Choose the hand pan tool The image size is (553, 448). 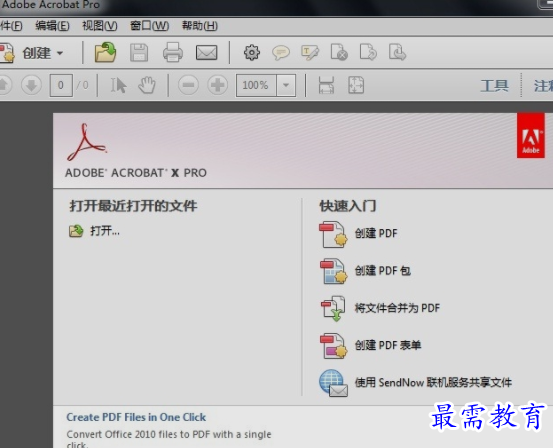tap(147, 85)
